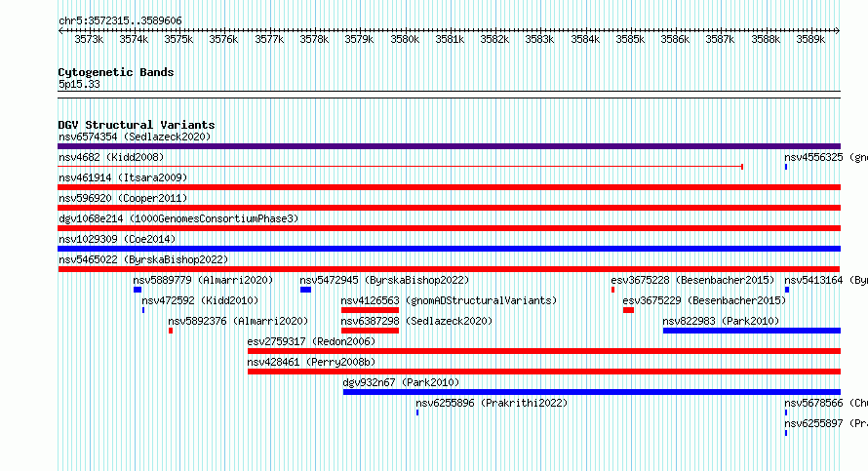Click the DGV Structural Variants track title

click(137, 125)
